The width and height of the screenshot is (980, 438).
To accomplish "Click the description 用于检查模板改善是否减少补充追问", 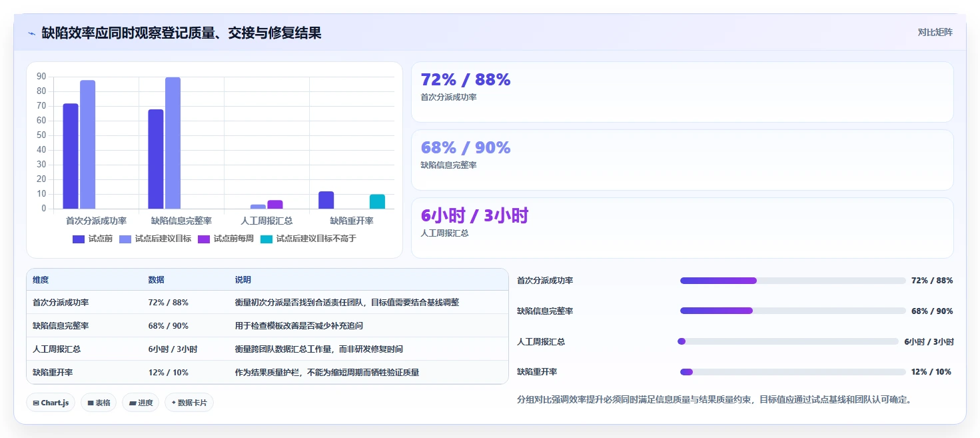I will point(299,326).
